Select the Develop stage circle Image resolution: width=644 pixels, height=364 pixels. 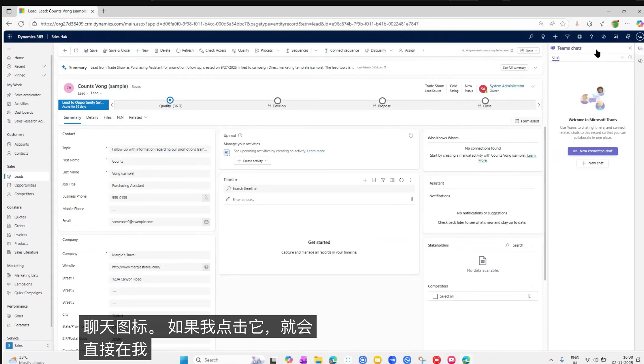coord(278,101)
